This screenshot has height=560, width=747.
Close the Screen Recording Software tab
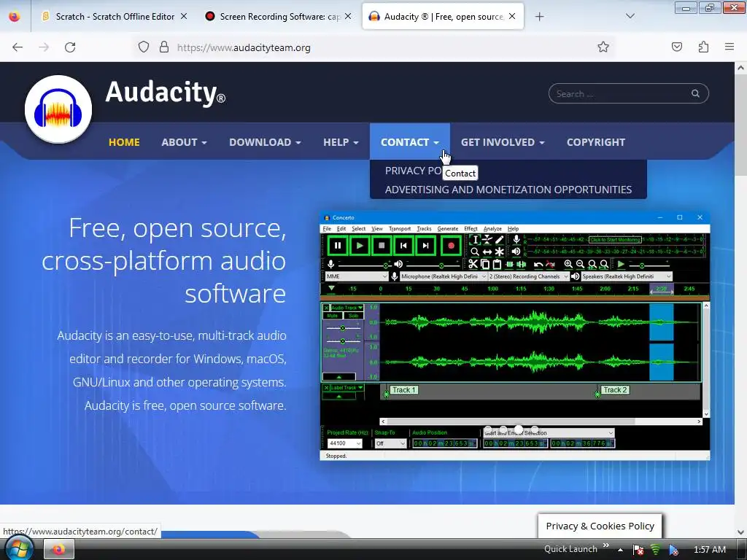point(348,16)
